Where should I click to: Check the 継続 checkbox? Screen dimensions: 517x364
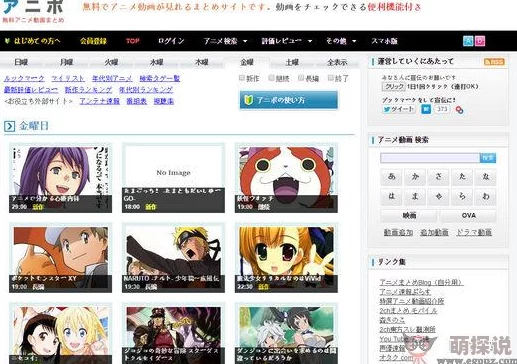(271, 78)
